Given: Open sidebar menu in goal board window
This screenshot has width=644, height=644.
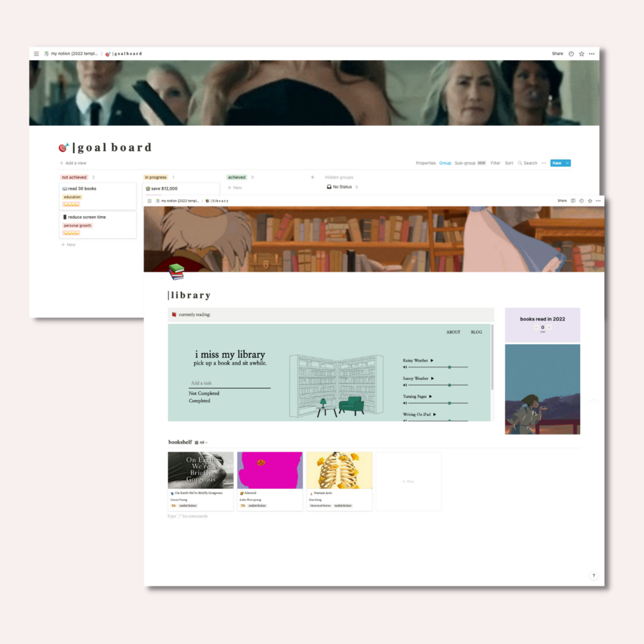Looking at the screenshot, I should (x=36, y=54).
